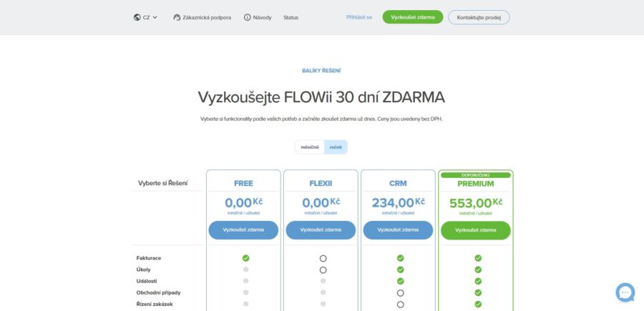Click Úkoly green check in PREMIUM column

pyautogui.click(x=478, y=270)
